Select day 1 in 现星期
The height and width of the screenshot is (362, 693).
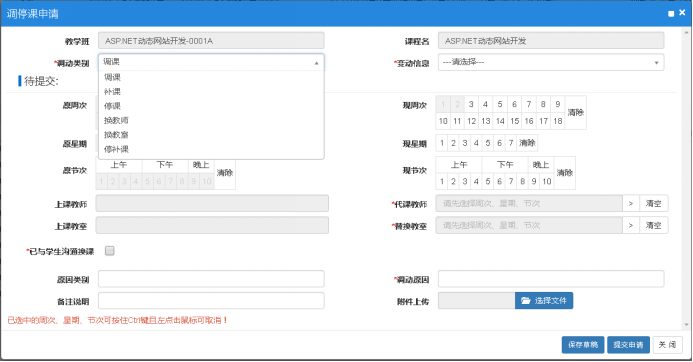coord(442,143)
